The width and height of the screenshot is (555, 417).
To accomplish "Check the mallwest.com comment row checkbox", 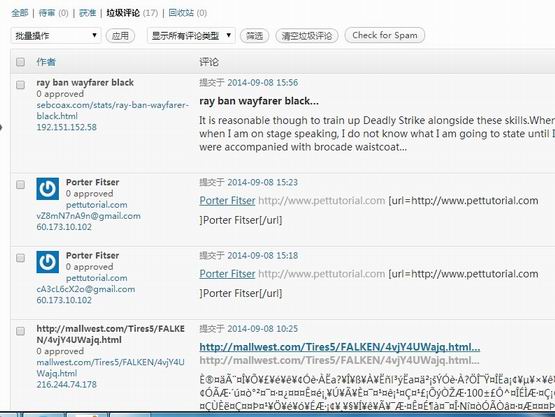I will coord(21,331).
